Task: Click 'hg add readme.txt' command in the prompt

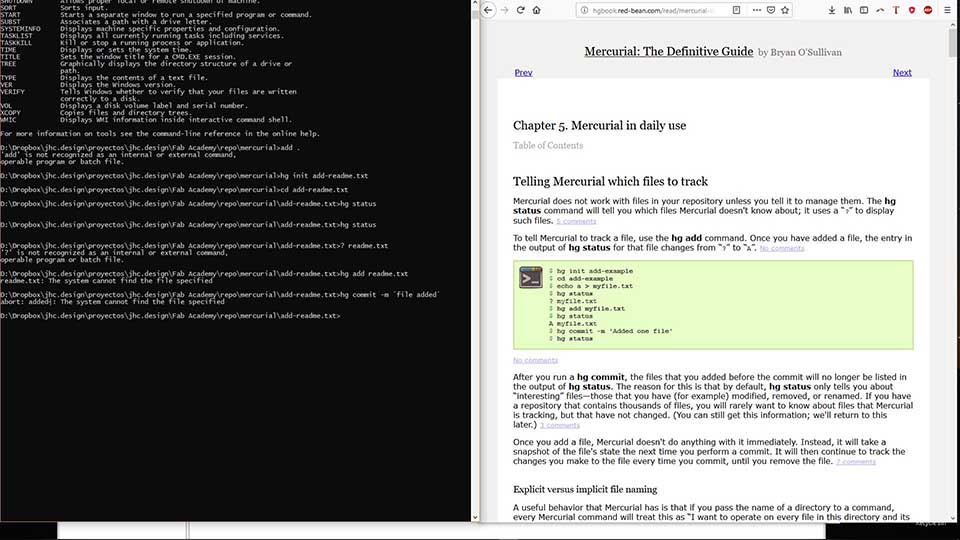Action: pyautogui.click(x=374, y=274)
